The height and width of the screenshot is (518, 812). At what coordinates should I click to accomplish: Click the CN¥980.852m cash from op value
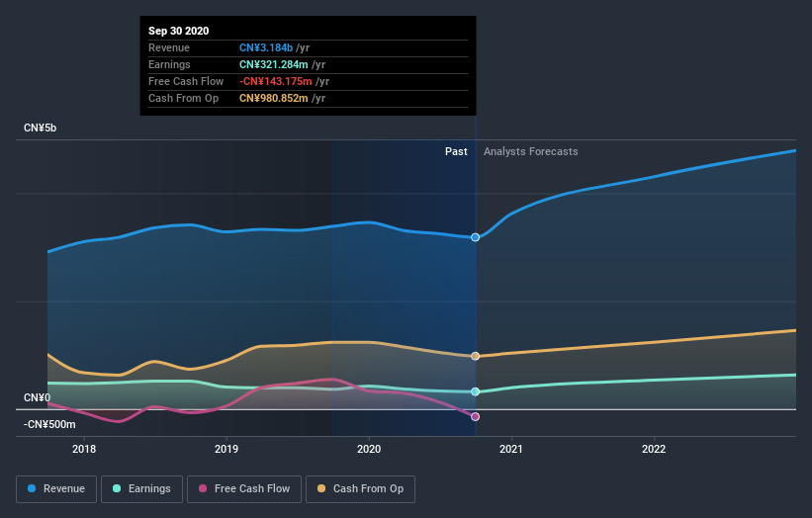[273, 98]
